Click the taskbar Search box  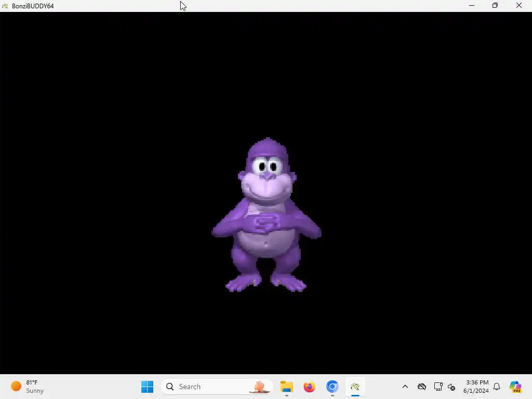coord(217,387)
